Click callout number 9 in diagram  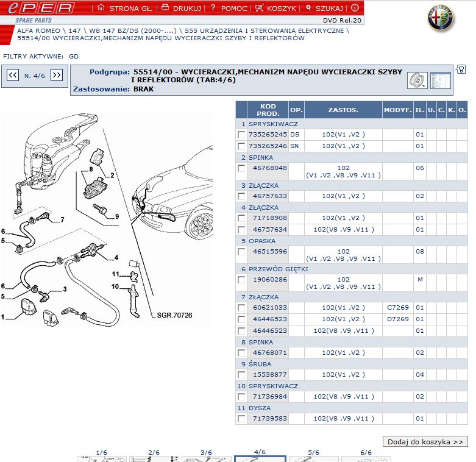point(117,216)
